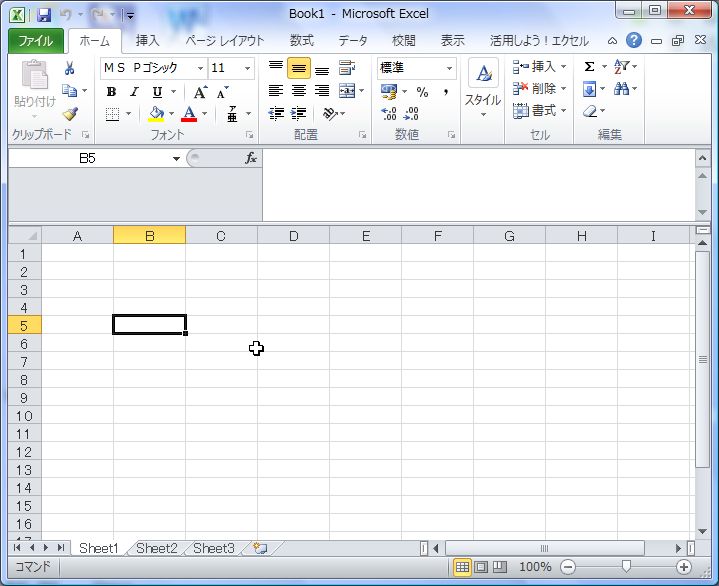Click the Clear eraser icon
The width and height of the screenshot is (719, 586).
pos(590,111)
